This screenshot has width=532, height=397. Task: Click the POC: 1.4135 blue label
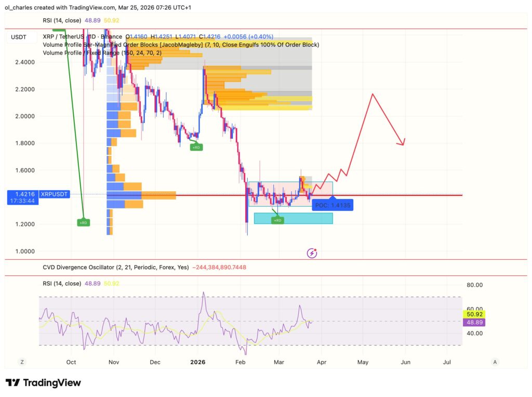tap(332, 205)
